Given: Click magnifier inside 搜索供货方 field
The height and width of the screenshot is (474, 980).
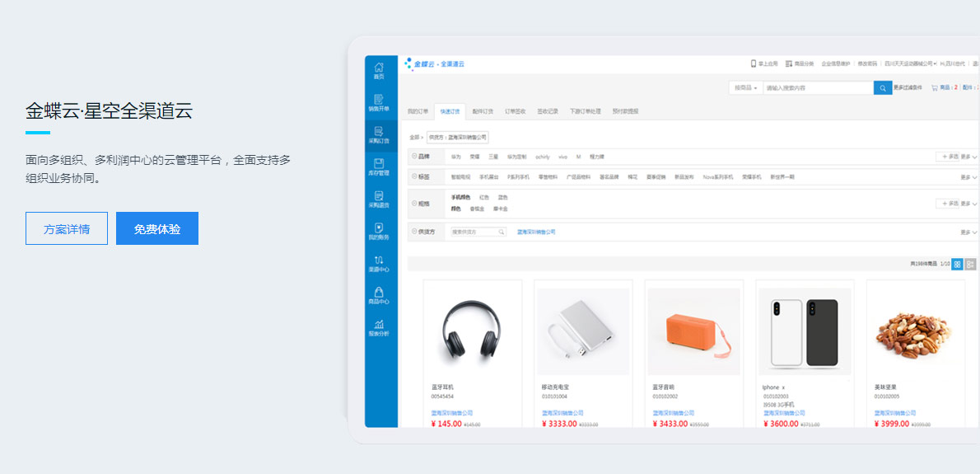Looking at the screenshot, I should pyautogui.click(x=502, y=232).
